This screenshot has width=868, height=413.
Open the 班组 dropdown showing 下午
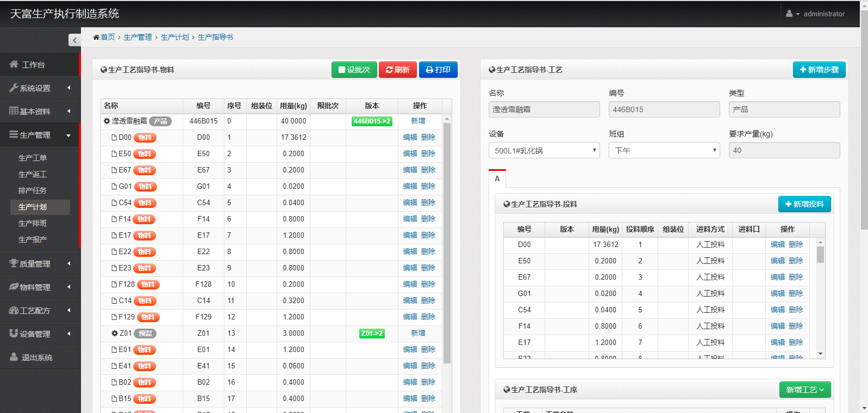click(664, 150)
